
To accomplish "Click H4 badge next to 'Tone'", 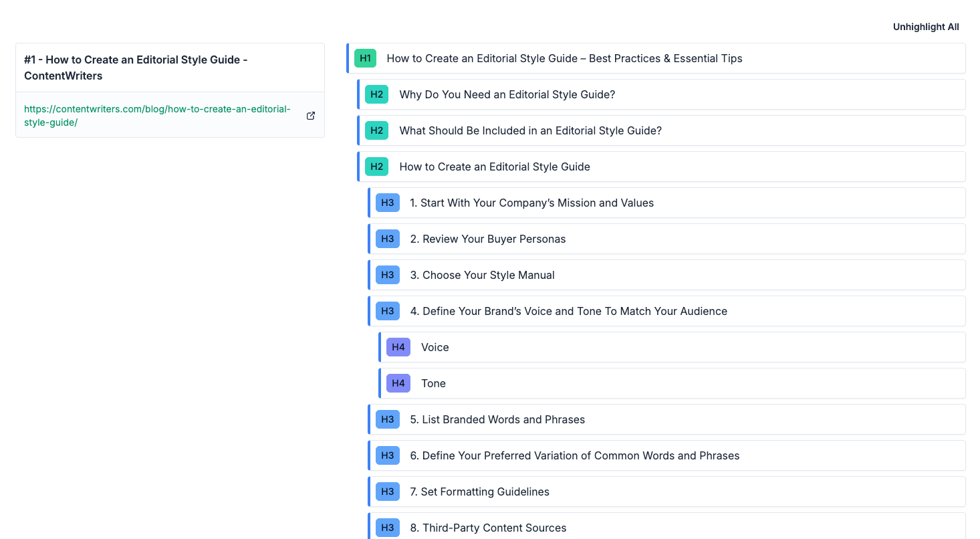I will tap(398, 383).
